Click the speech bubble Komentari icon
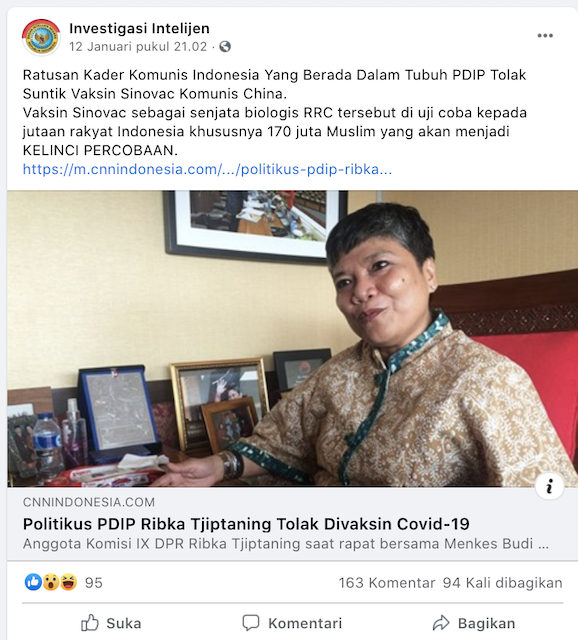 point(251,623)
